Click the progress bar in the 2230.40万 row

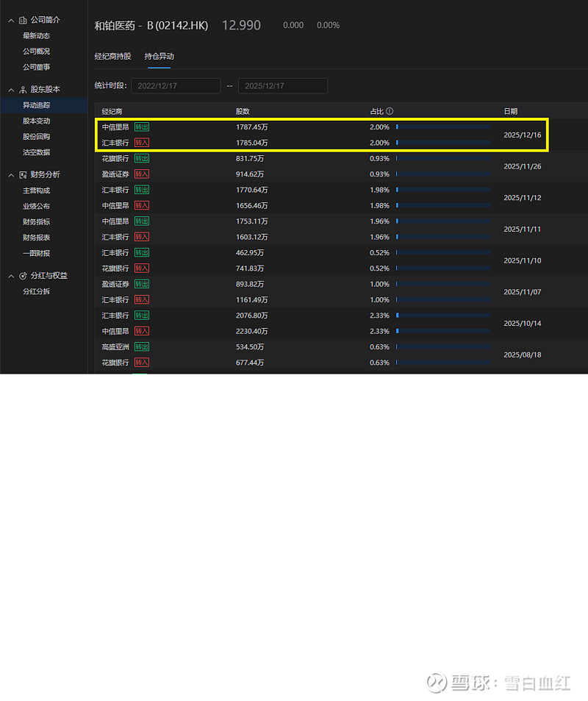coord(443,331)
